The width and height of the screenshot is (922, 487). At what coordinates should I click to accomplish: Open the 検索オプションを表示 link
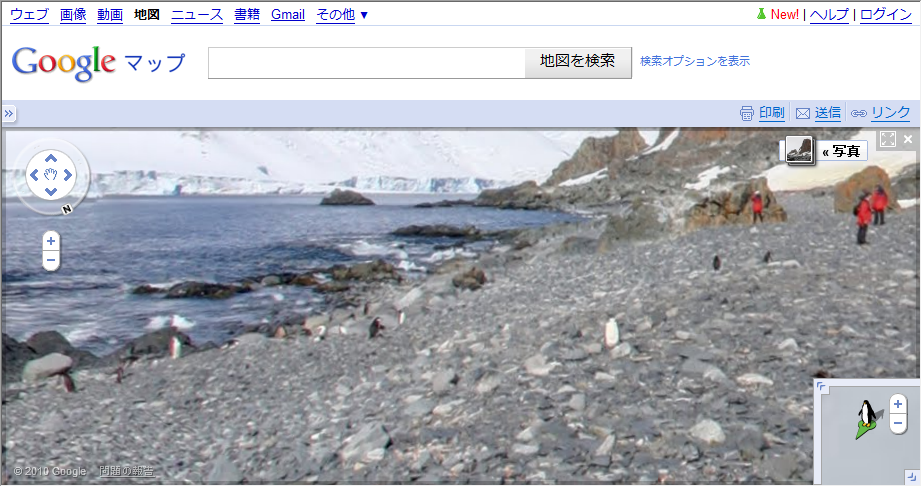[x=694, y=61]
